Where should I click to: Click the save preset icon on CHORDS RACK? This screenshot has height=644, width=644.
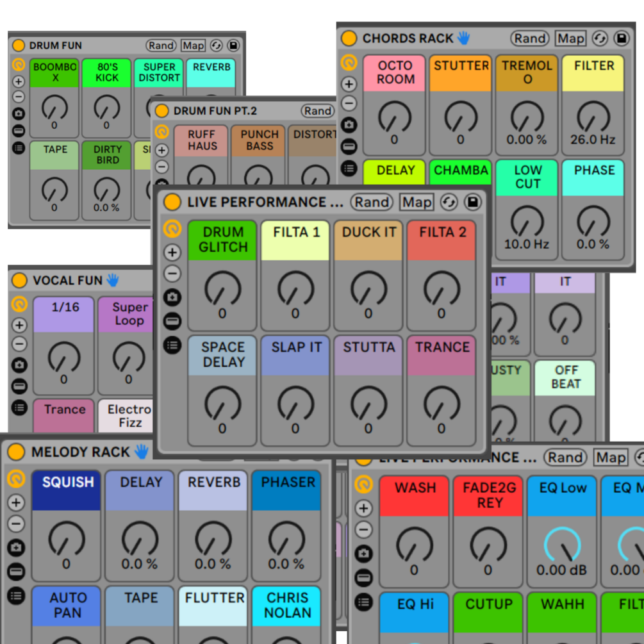[621, 39]
